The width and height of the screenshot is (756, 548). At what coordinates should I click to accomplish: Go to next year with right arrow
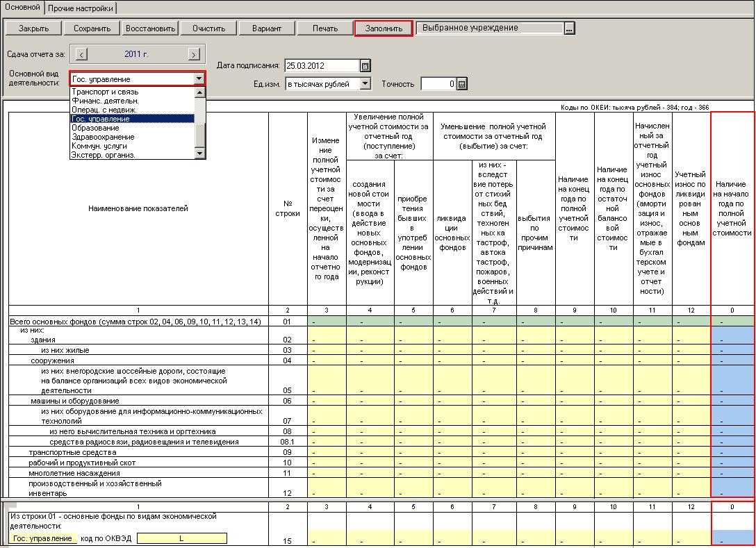coord(194,54)
